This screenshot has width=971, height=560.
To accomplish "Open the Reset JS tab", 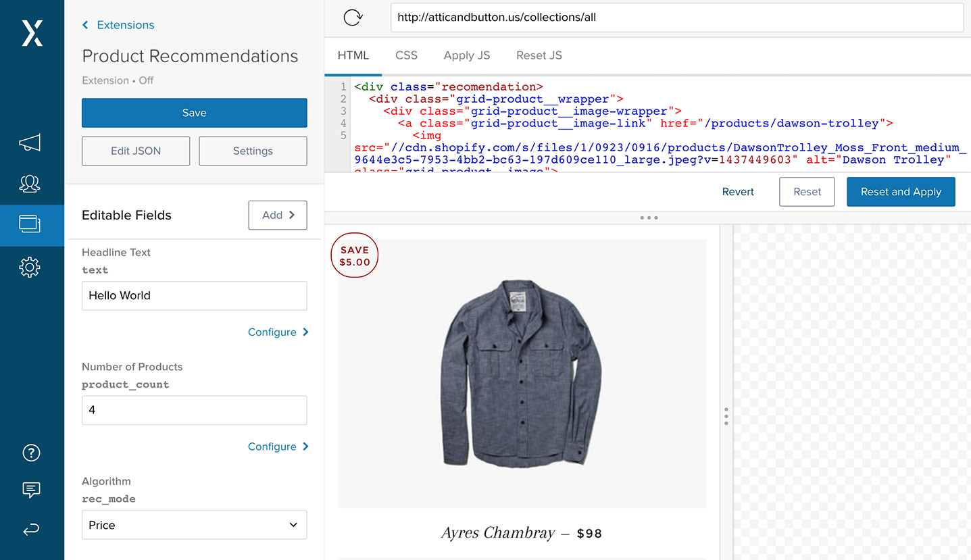I will (x=539, y=55).
